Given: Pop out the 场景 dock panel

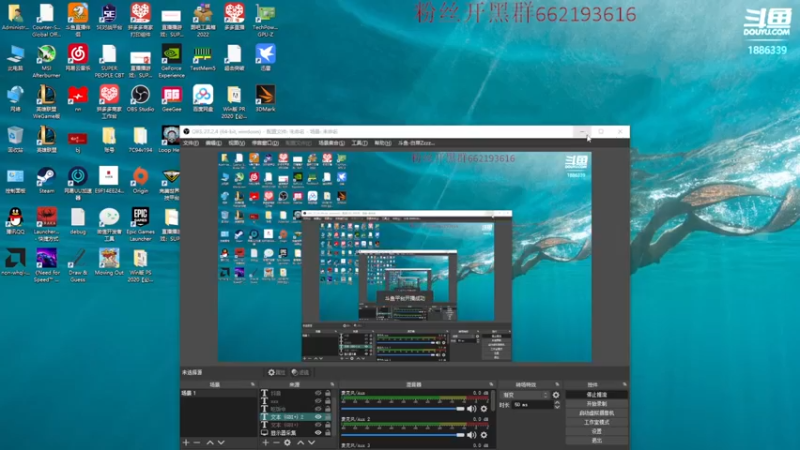Looking at the screenshot, I should [x=253, y=384].
